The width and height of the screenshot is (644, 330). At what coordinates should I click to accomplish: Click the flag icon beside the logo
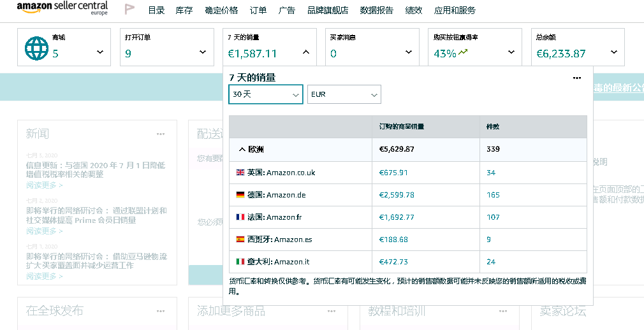(130, 9)
